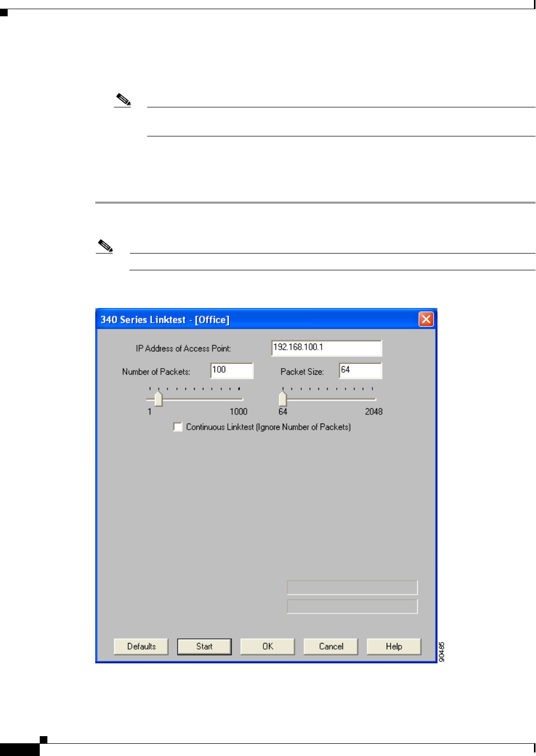536x756 pixels.
Task: Confirm the dialog with the OK button
Action: coord(267,647)
